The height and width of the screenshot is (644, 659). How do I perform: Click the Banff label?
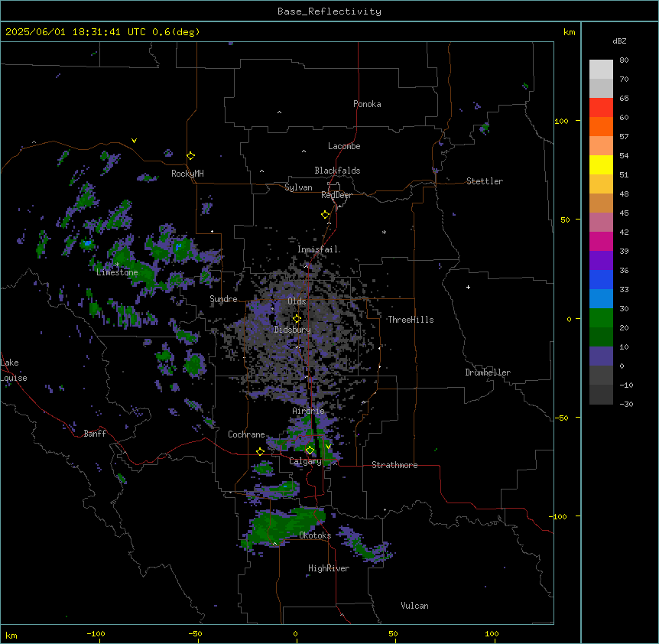[x=95, y=434]
